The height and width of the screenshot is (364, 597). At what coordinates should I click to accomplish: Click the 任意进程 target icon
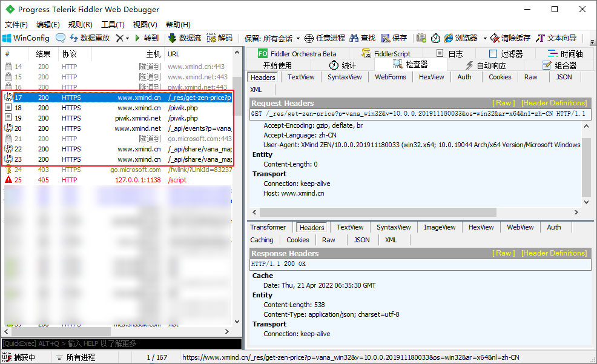pos(325,38)
